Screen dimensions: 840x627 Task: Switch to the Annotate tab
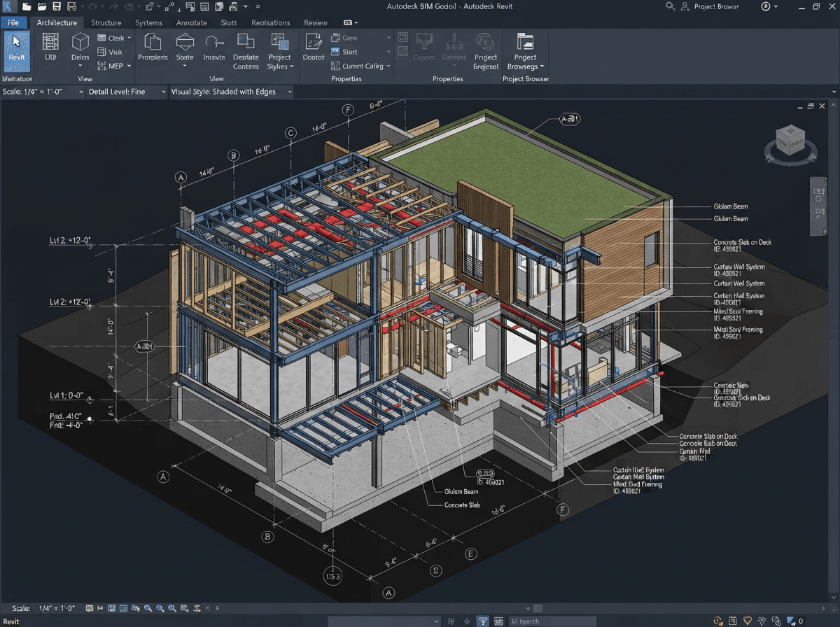click(x=191, y=22)
